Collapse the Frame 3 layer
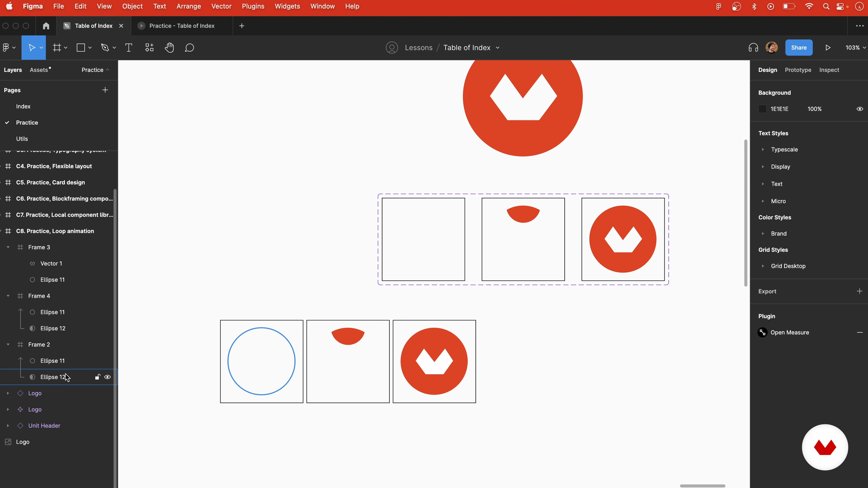Viewport: 868px width, 488px height. 8,247
